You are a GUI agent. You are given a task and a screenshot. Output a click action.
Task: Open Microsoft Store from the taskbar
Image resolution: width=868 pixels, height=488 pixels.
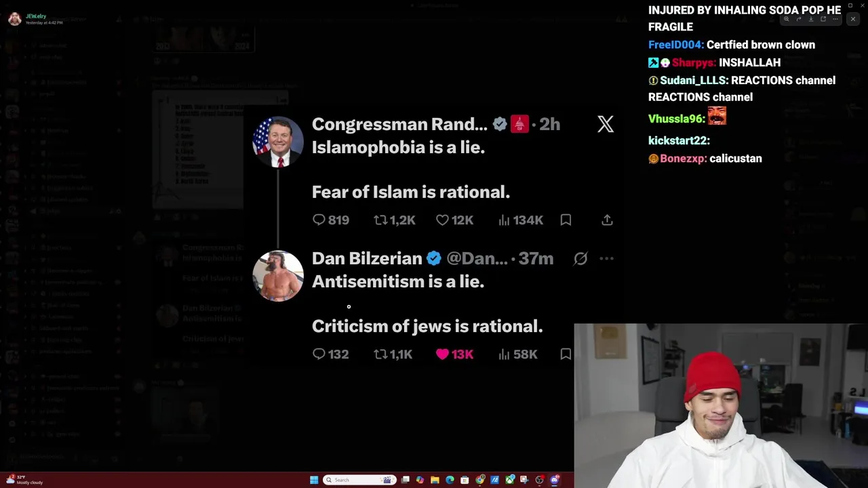[465, 480]
